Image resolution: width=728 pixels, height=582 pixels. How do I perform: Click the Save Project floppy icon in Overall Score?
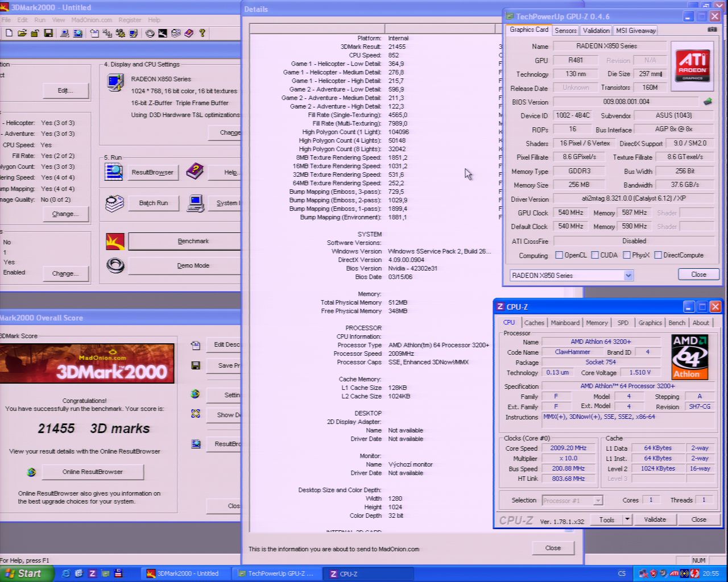click(x=196, y=365)
